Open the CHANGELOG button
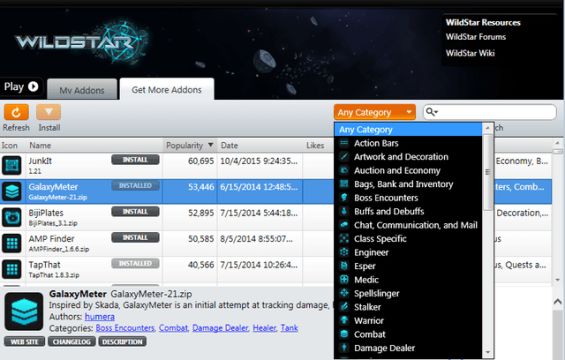Viewport: 565px width, 360px height. pyautogui.click(x=72, y=341)
